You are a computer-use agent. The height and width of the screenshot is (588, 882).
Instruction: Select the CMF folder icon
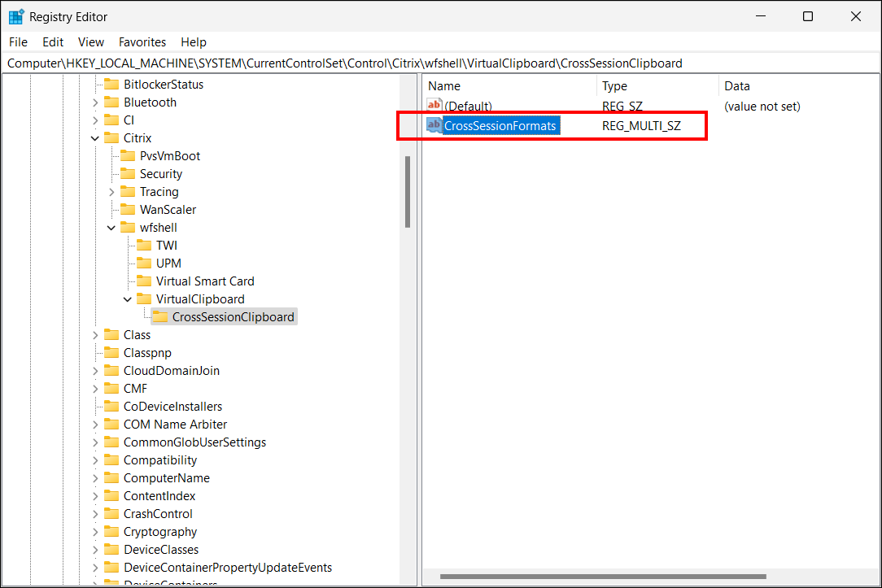click(x=111, y=389)
